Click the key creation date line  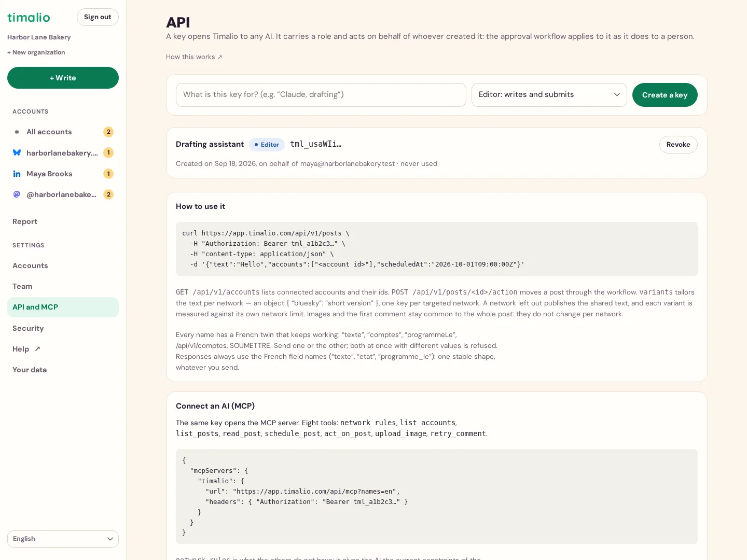pos(307,164)
